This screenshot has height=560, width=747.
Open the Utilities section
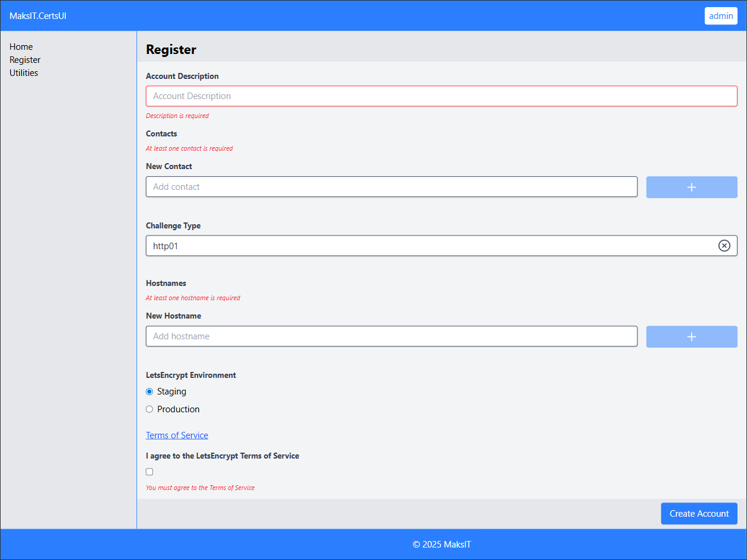click(x=24, y=72)
